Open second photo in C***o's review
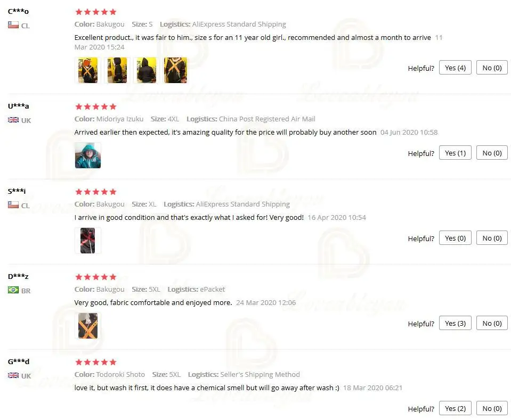Viewport: 511px width, 420px height. [x=117, y=70]
